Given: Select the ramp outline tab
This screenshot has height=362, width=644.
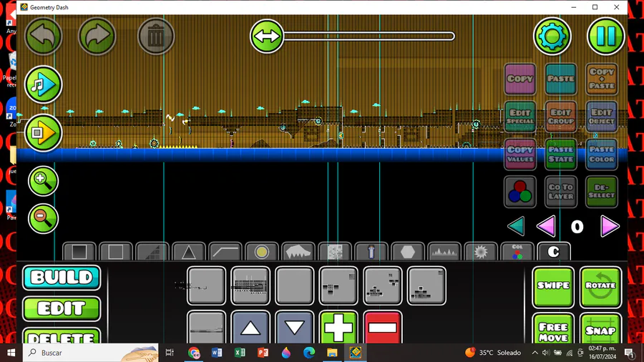Looking at the screenshot, I should pyautogui.click(x=225, y=251).
